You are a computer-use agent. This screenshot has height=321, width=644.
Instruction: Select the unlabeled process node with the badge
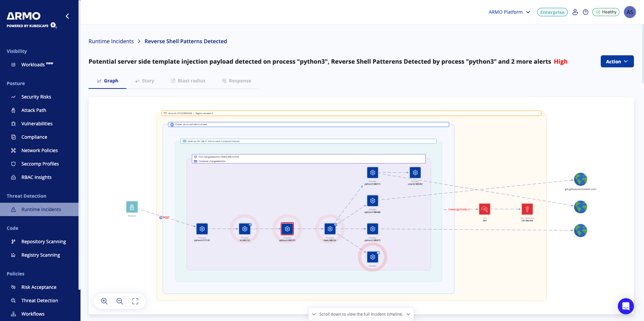pos(373,257)
